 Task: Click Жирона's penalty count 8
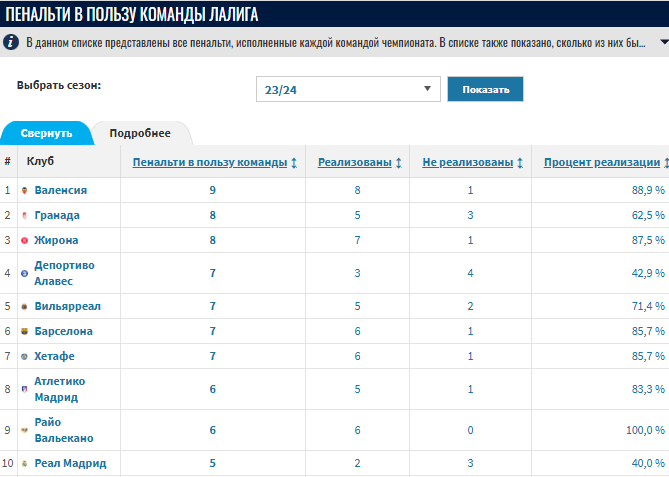tap(212, 241)
